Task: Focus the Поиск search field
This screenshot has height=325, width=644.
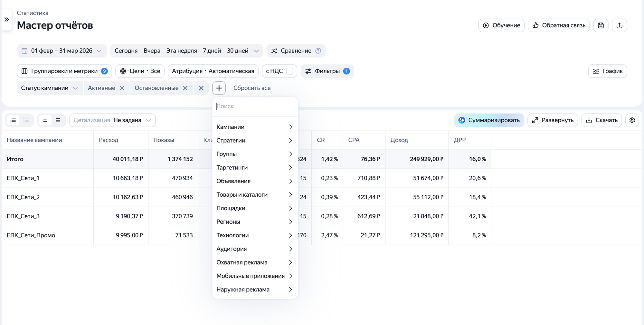Action: 255,106
